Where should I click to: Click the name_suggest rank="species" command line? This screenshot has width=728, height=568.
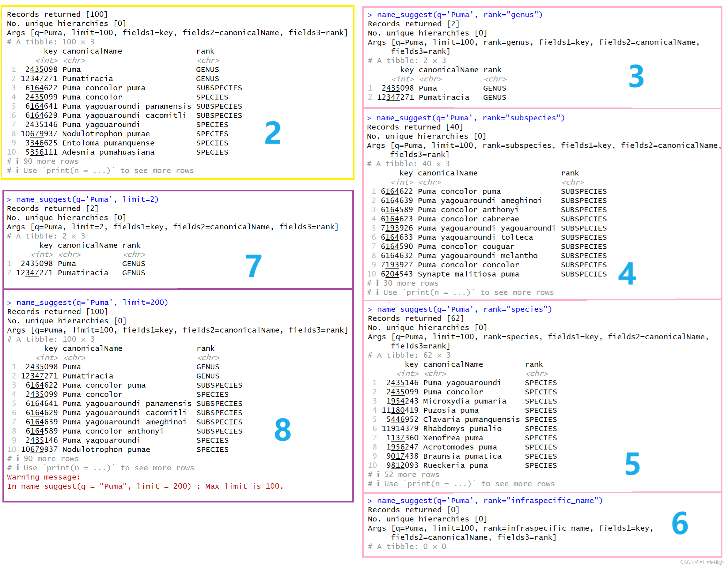[460, 310]
